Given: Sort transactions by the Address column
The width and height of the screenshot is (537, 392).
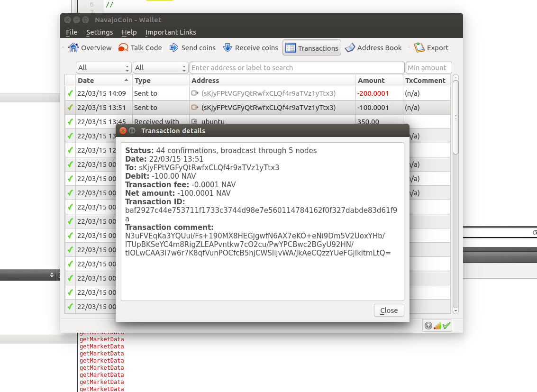Looking at the screenshot, I should point(273,81).
